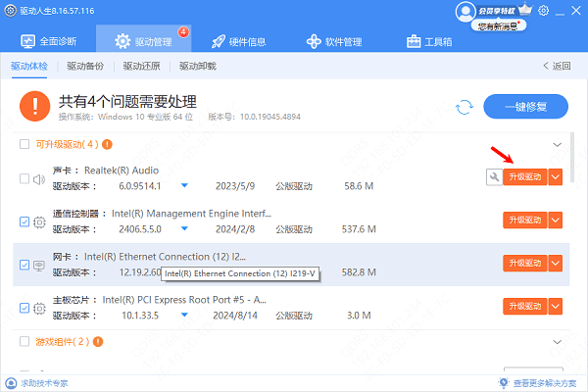Open the 全面诊断 tab
Viewport: 588px width, 392px height.
49,41
